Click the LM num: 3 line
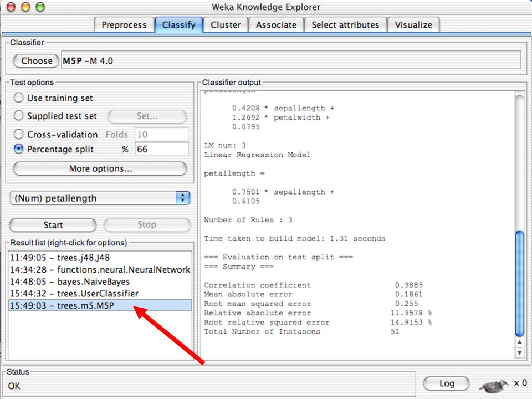The width and height of the screenshot is (532, 399). click(225, 145)
